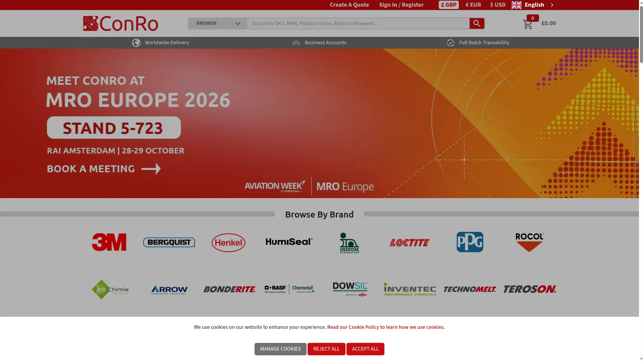Open Create A Quote

(349, 5)
